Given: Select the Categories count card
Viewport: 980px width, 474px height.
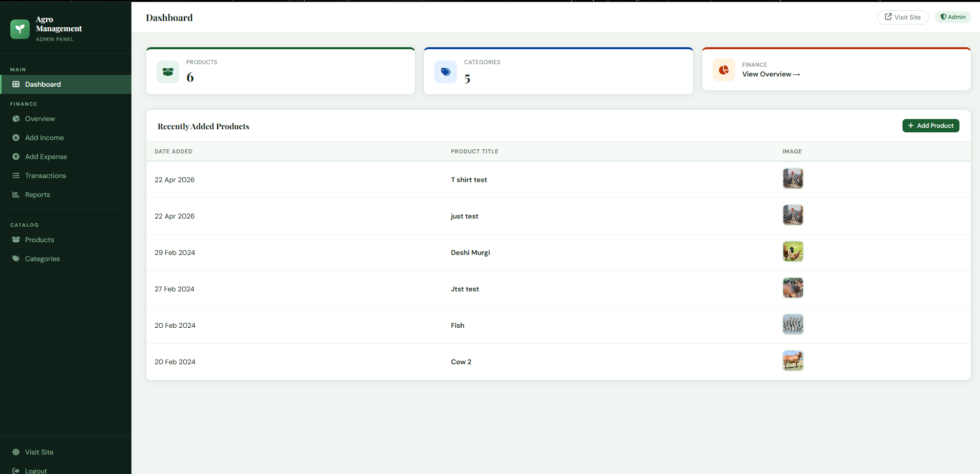Looking at the screenshot, I should pyautogui.click(x=559, y=71).
